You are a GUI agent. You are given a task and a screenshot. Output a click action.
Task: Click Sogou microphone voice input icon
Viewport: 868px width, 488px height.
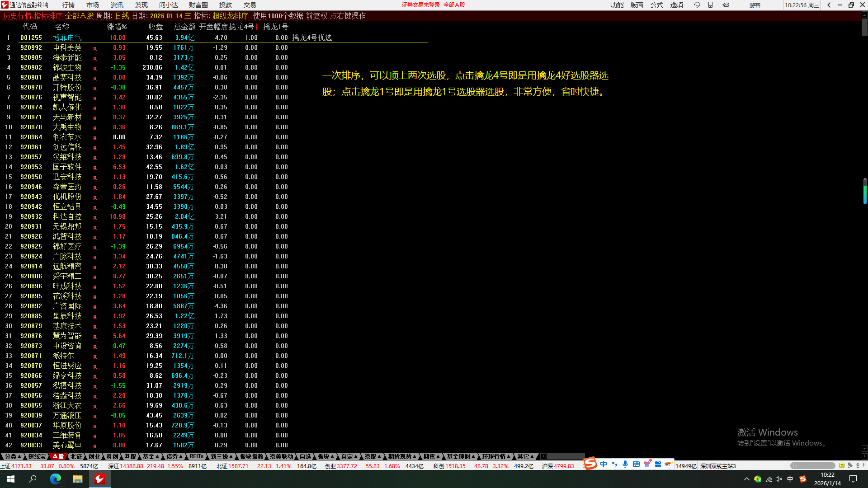pos(625,464)
